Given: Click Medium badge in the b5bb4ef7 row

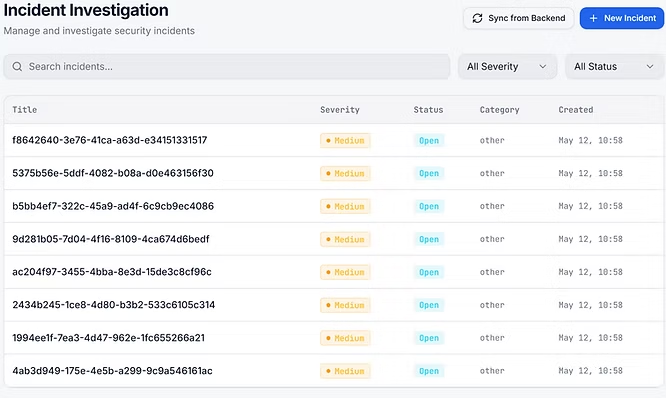Looking at the screenshot, I should click(345, 206).
